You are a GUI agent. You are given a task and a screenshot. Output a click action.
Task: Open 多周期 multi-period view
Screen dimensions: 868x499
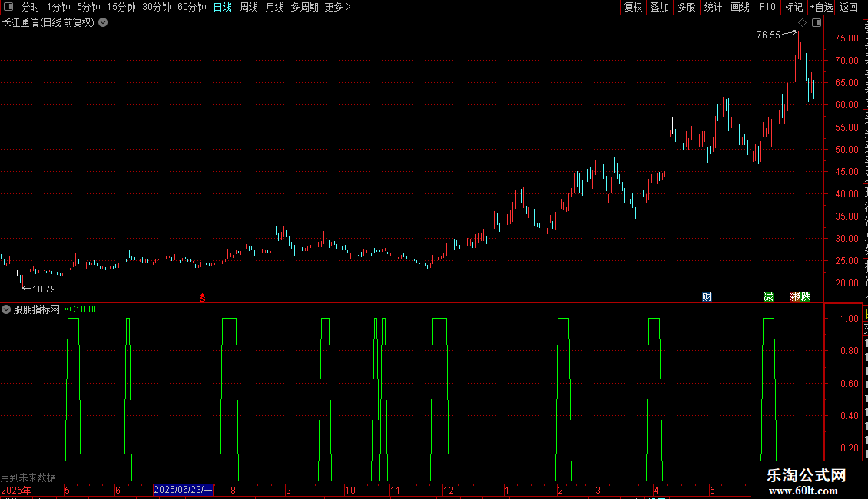[x=304, y=7]
